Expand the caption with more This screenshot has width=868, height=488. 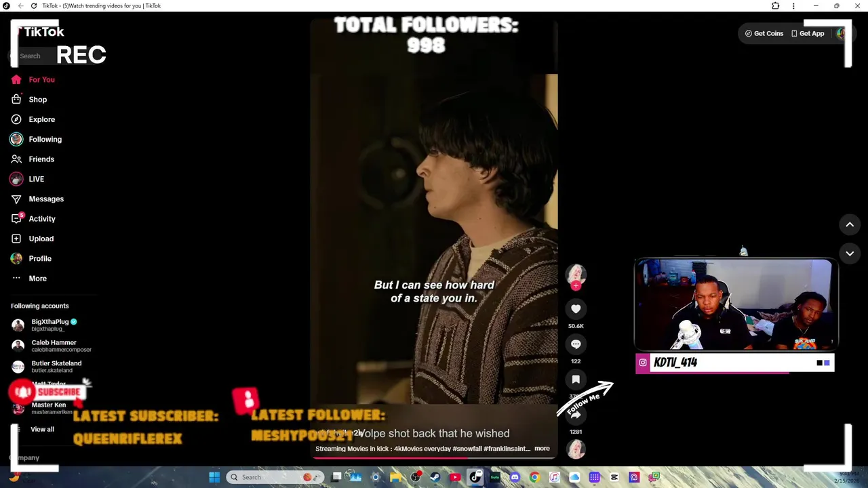click(x=542, y=449)
